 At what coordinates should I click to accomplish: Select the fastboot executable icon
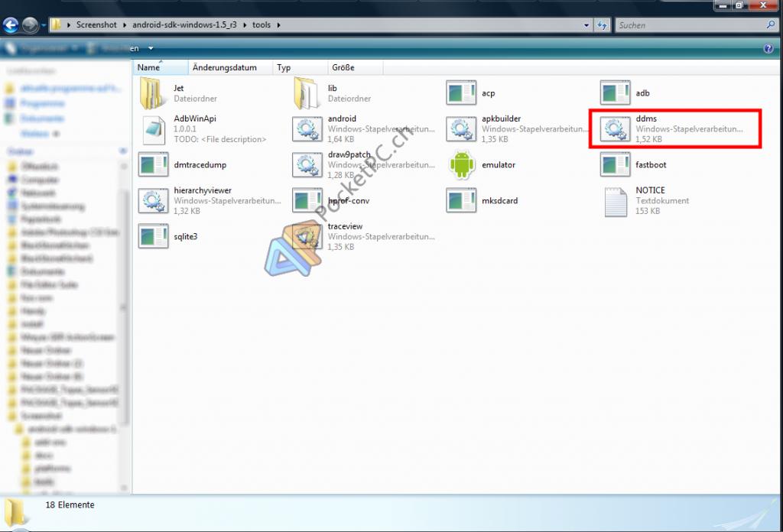tap(615, 165)
